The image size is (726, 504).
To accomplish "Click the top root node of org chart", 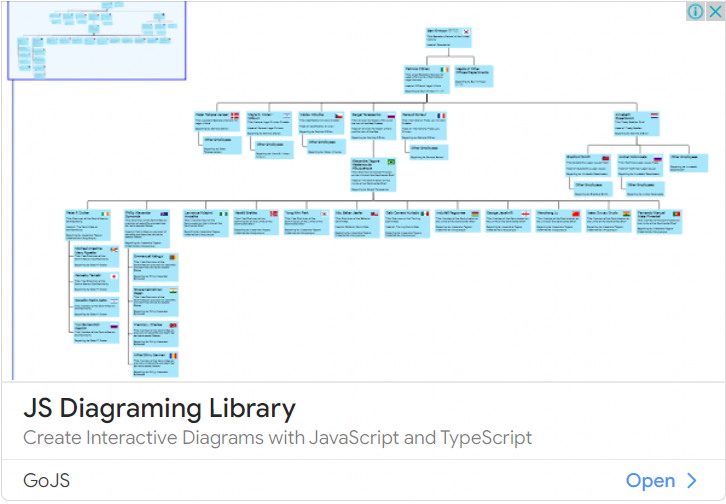I will 448,37.
